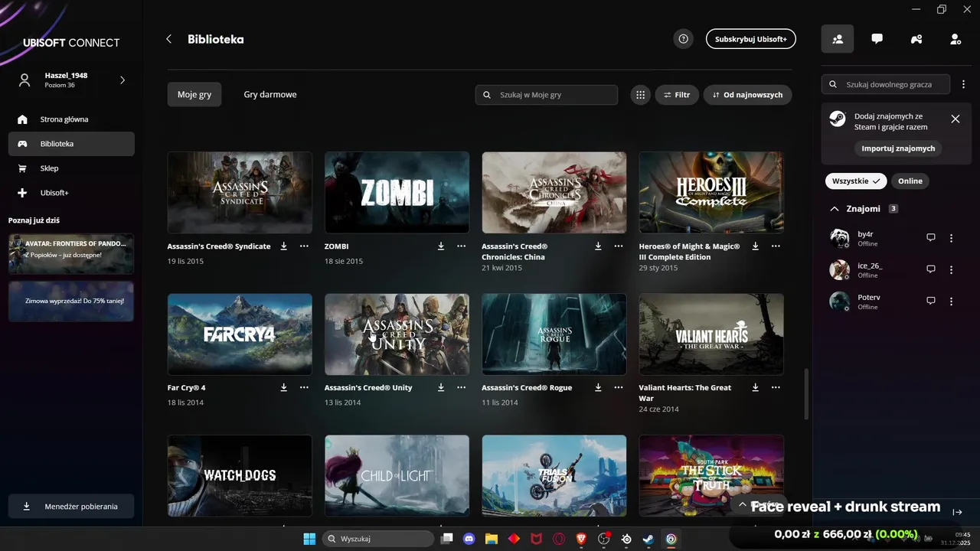The height and width of the screenshot is (551, 980).
Task: Click the Assassin's Creed Rogue title text
Action: point(527,388)
